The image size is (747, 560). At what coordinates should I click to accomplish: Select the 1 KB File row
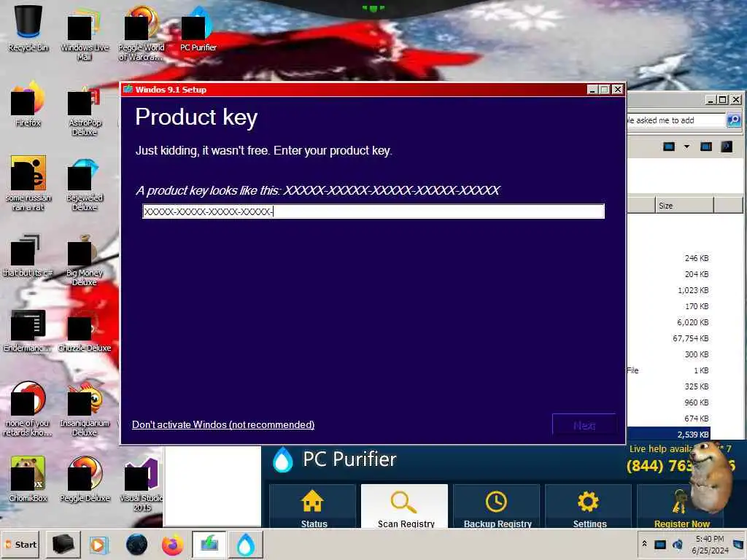tap(669, 370)
